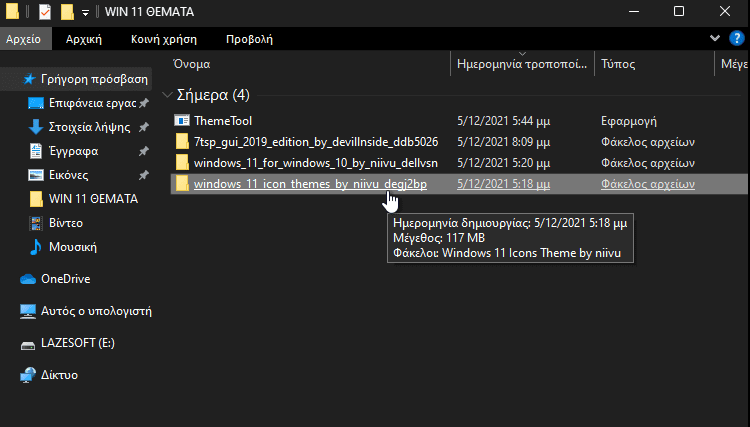
Task: Unpin Επιφάνεια εργασίας via its pin icon
Action: click(x=143, y=103)
